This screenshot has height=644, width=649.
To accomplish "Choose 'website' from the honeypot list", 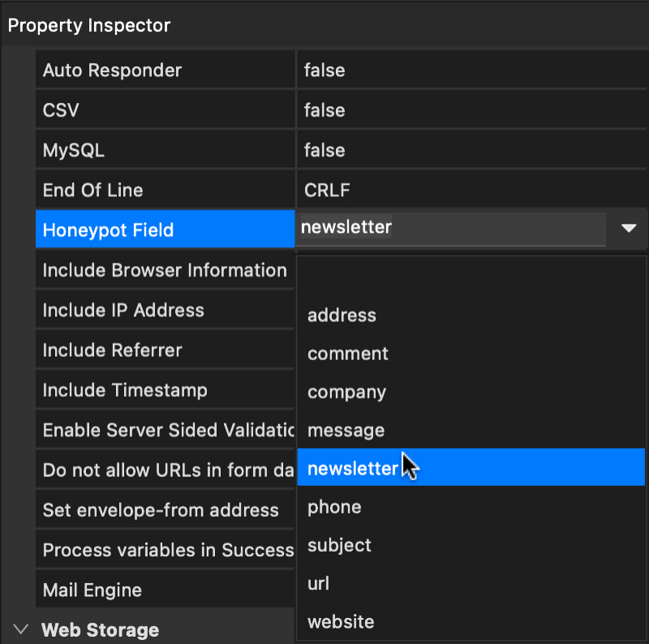I will pyautogui.click(x=341, y=622).
